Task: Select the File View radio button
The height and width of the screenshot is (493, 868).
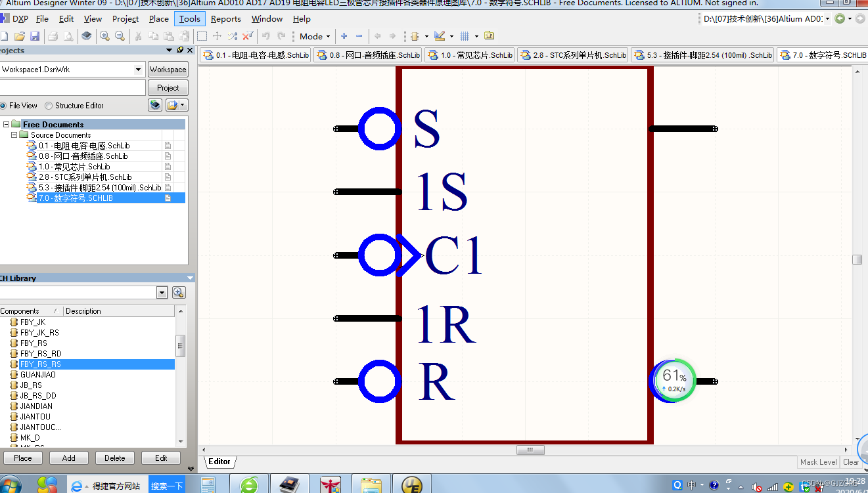Action: (x=3, y=106)
